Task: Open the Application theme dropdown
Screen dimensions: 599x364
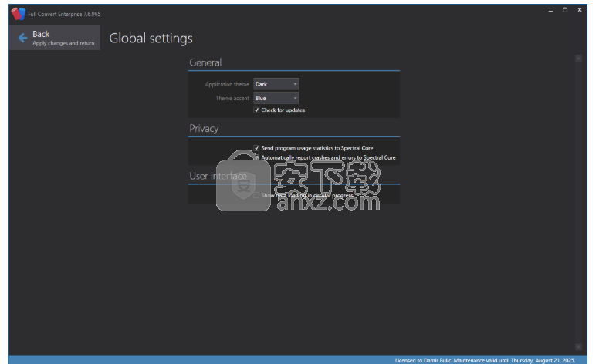Action: click(x=276, y=84)
